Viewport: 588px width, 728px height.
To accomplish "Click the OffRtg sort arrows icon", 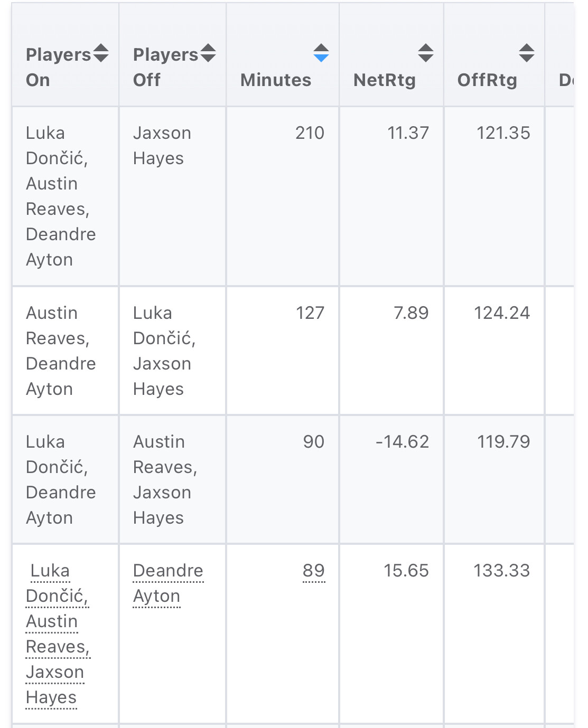I will 526,53.
